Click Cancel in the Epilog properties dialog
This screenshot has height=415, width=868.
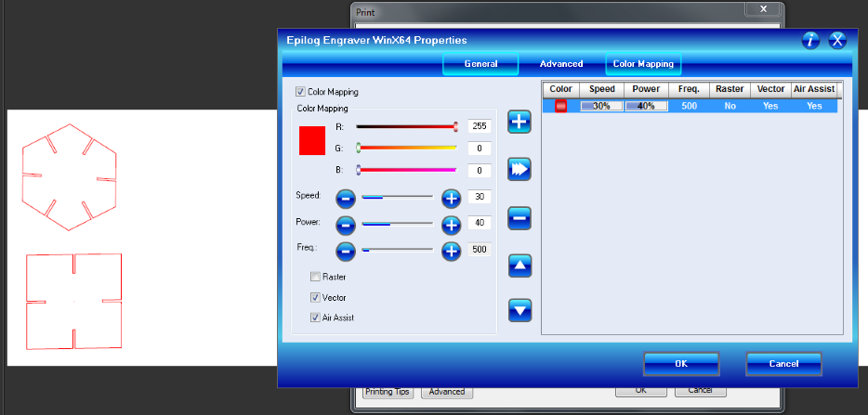[783, 364]
